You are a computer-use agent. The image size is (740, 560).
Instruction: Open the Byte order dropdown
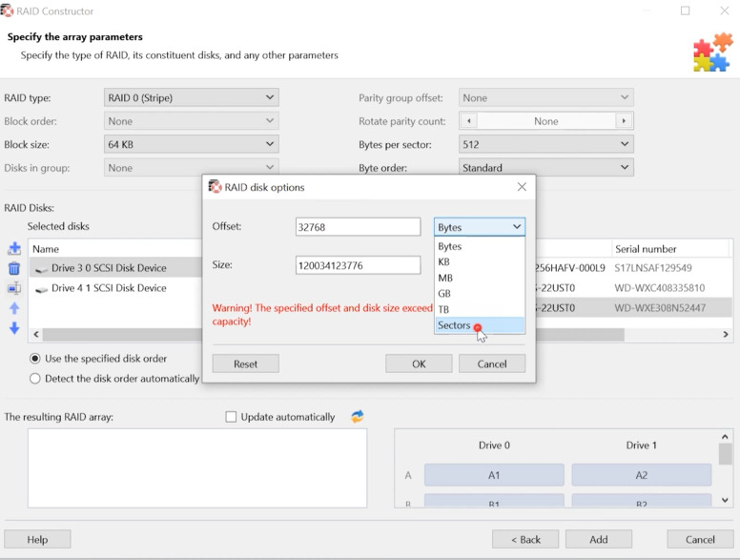546,168
